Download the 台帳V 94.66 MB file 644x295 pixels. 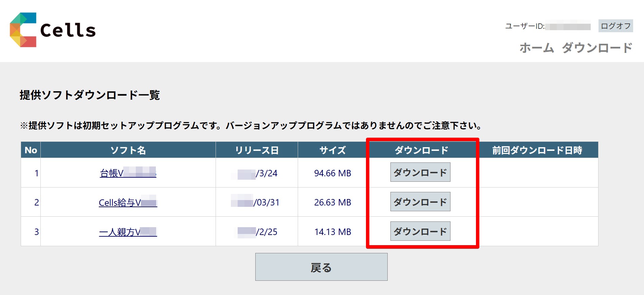pyautogui.click(x=420, y=172)
